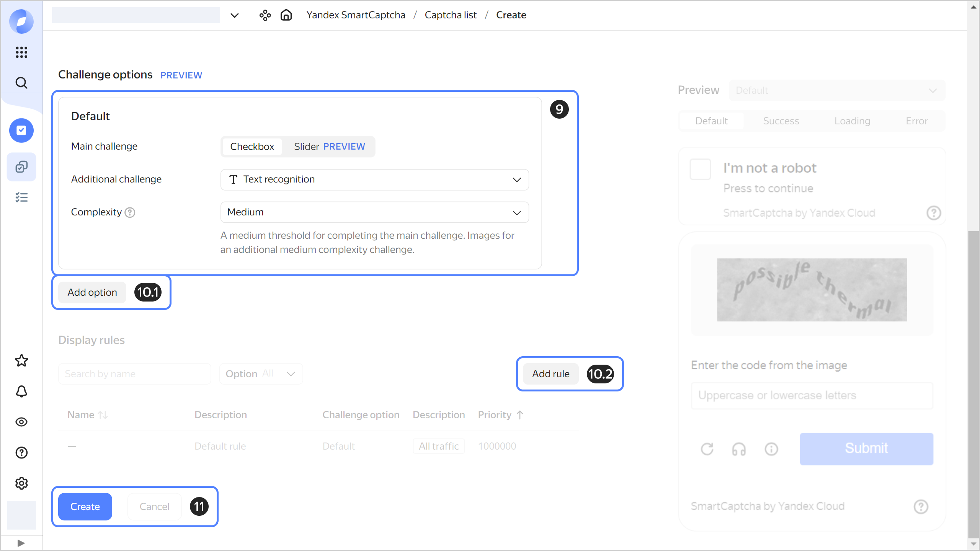This screenshot has width=980, height=551.
Task: Check the I'm not a robot checkbox
Action: click(x=700, y=169)
